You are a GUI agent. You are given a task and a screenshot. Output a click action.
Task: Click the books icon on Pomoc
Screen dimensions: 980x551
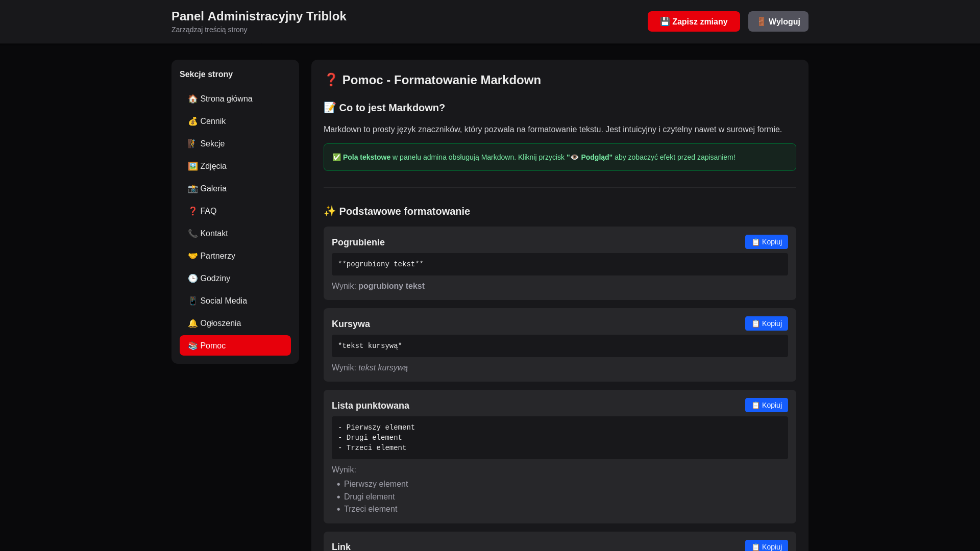(x=192, y=346)
